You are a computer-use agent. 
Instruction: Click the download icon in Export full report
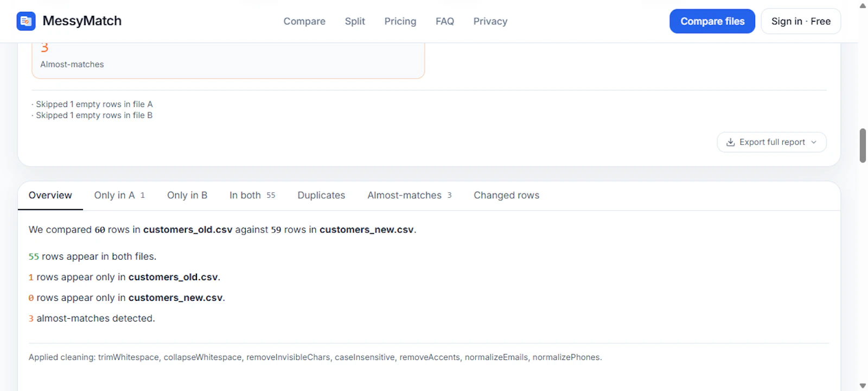click(730, 142)
